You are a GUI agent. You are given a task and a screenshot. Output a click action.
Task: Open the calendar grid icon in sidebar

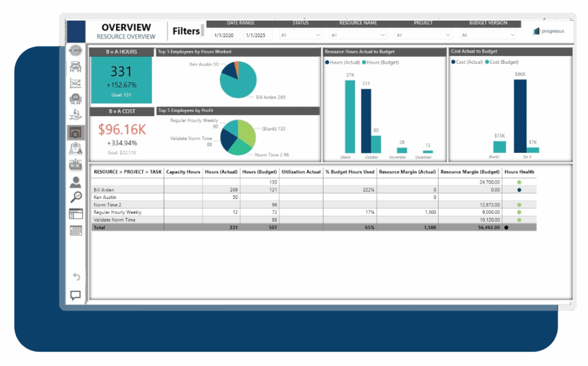click(x=76, y=231)
